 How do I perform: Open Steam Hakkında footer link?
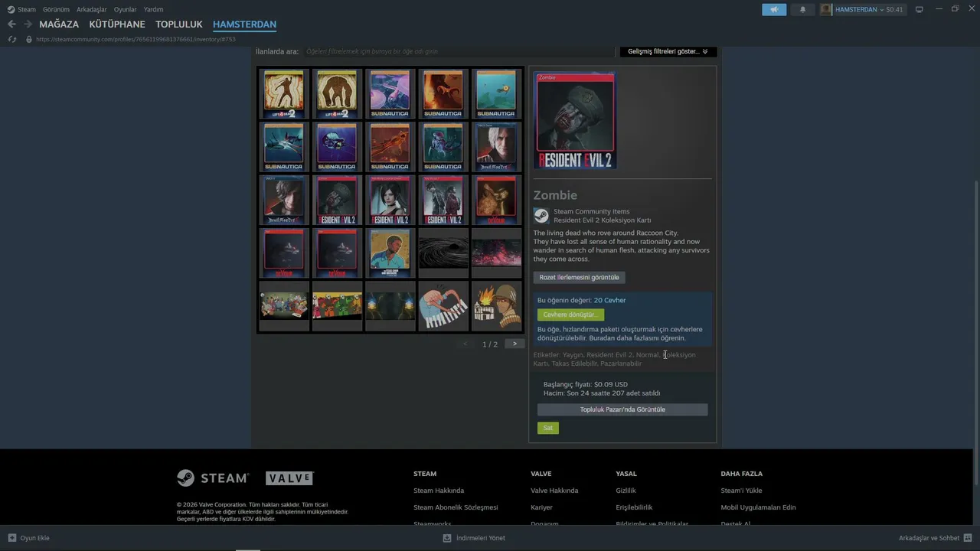[x=439, y=491]
